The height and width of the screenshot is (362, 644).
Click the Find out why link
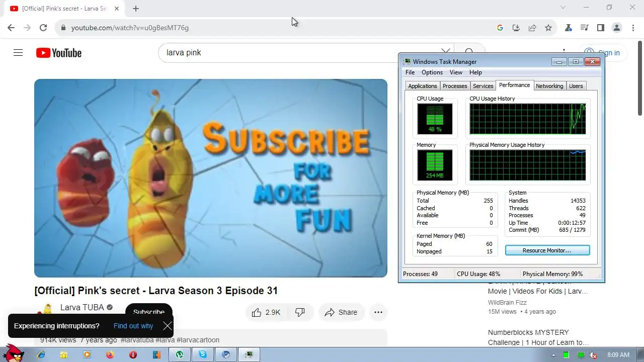coord(133,326)
